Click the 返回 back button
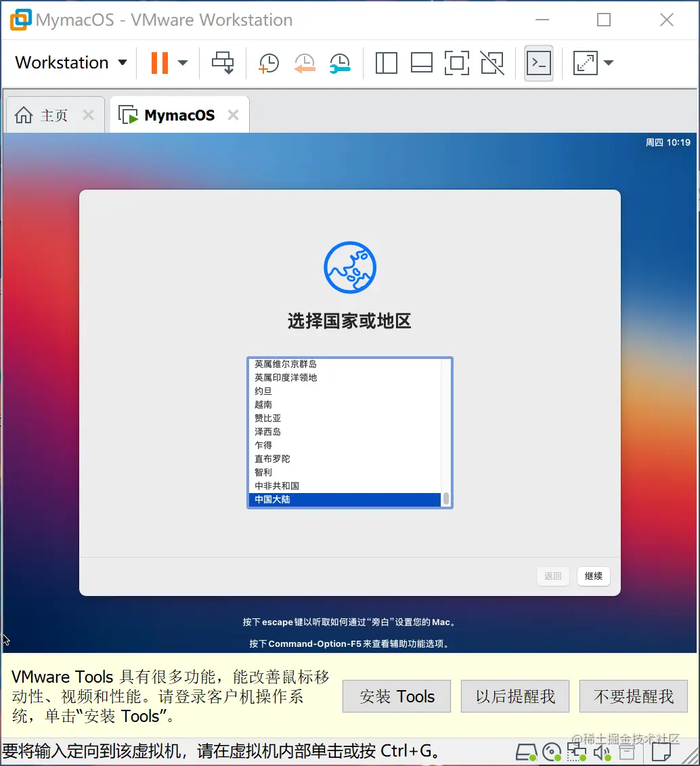 552,576
